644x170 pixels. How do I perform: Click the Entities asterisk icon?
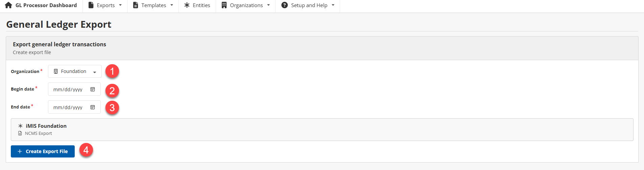pyautogui.click(x=187, y=5)
